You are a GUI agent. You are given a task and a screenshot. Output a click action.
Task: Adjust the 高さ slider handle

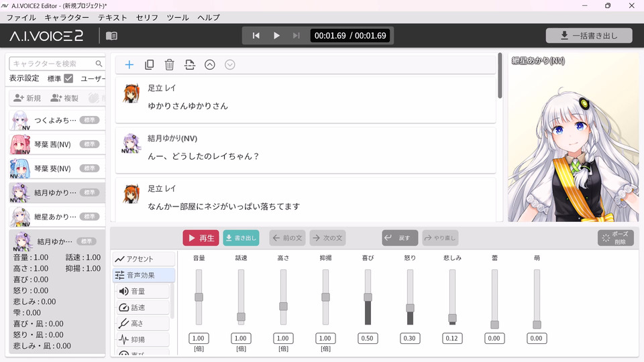point(283,306)
